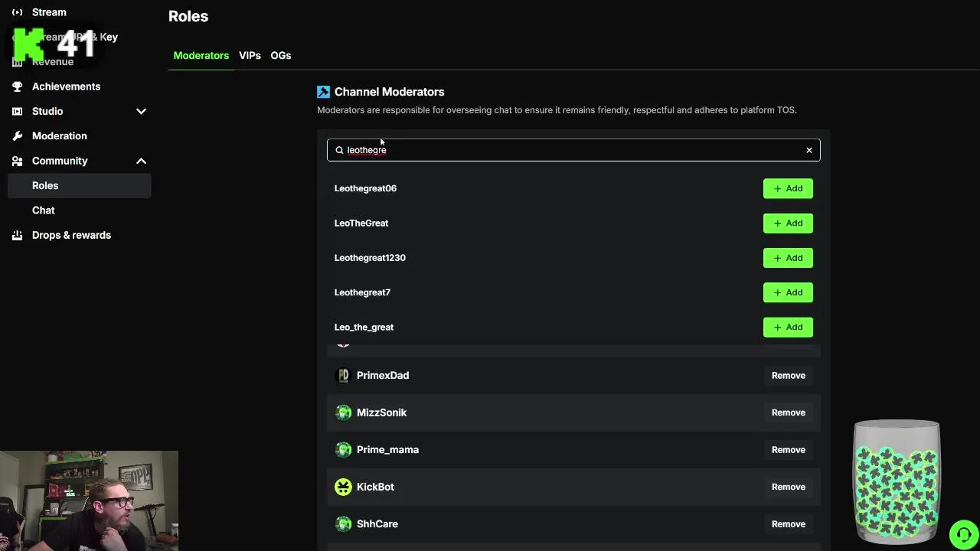The width and height of the screenshot is (980, 551).
Task: Click the Drops & rewards icon
Action: tap(17, 235)
